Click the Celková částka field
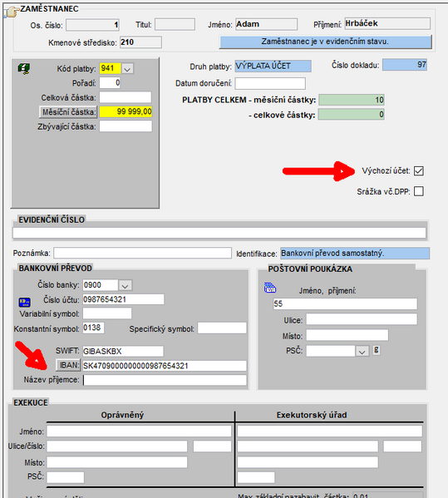 click(126, 97)
